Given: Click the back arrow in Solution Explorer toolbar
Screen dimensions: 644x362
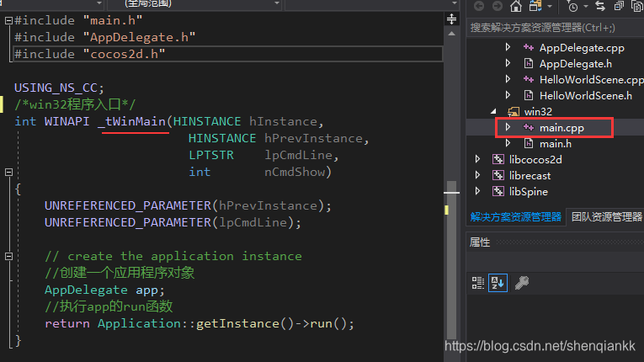Looking at the screenshot, I should pyautogui.click(x=479, y=6).
